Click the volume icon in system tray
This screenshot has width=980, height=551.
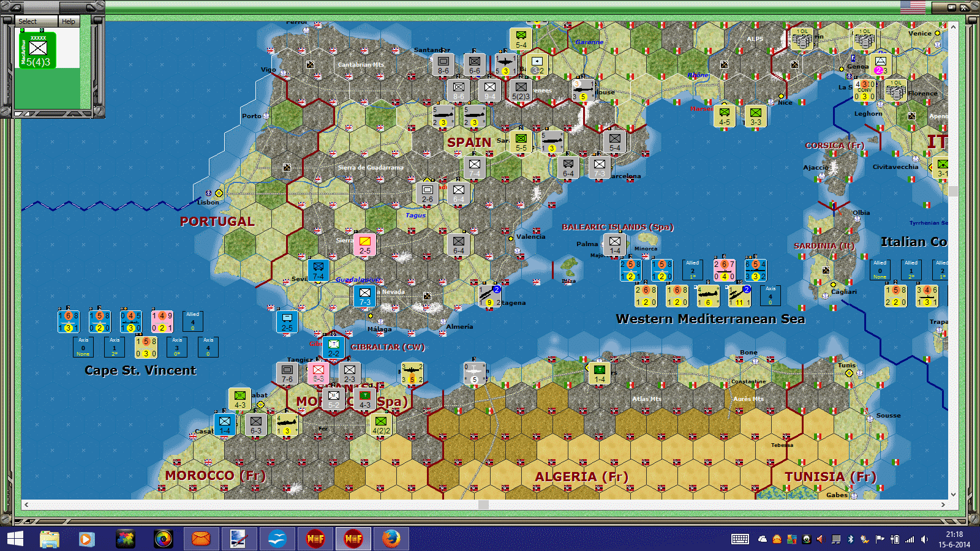click(924, 539)
